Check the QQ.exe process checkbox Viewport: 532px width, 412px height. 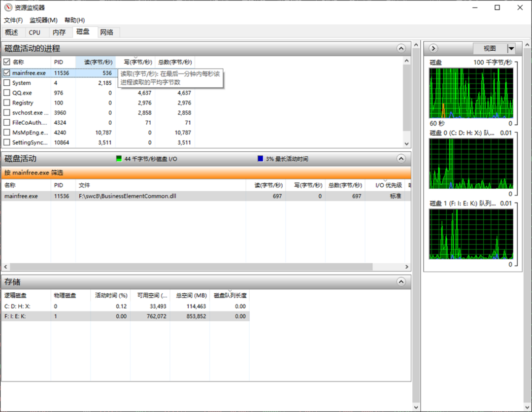(x=7, y=93)
